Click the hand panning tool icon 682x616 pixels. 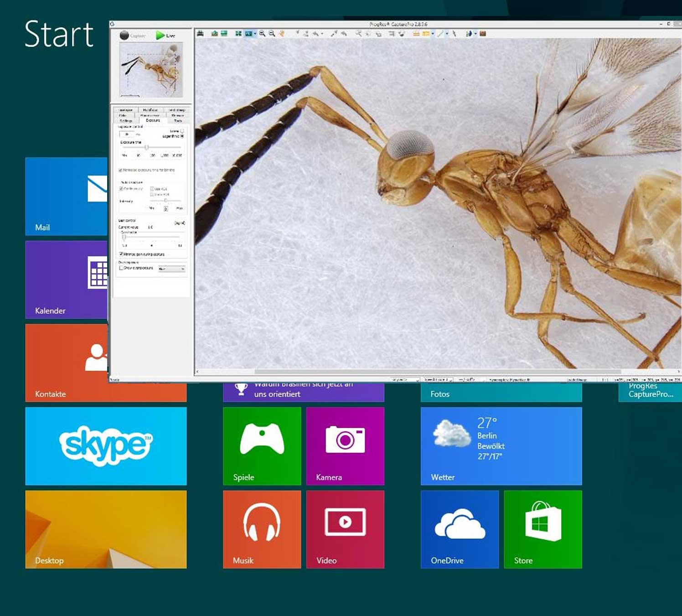coord(282,34)
